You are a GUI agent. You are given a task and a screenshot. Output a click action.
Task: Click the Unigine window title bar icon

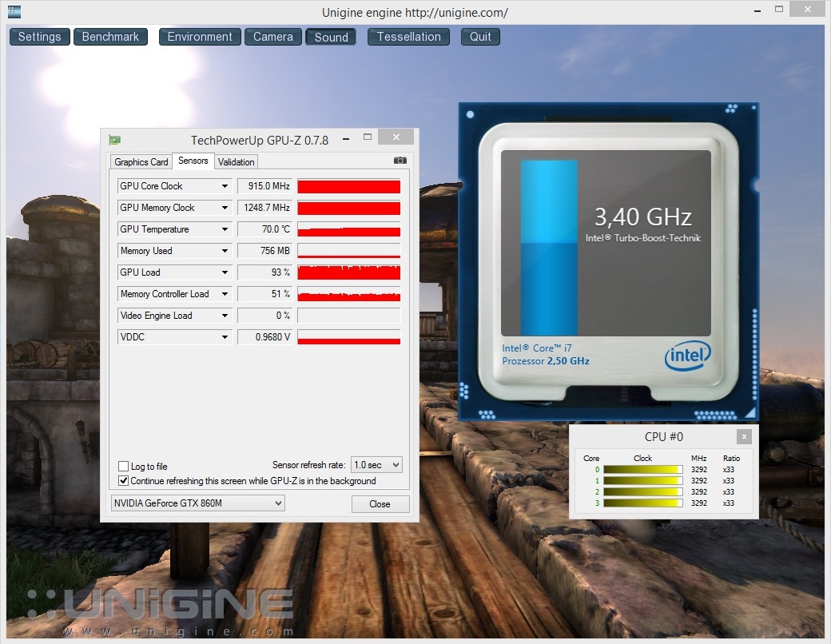click(14, 12)
